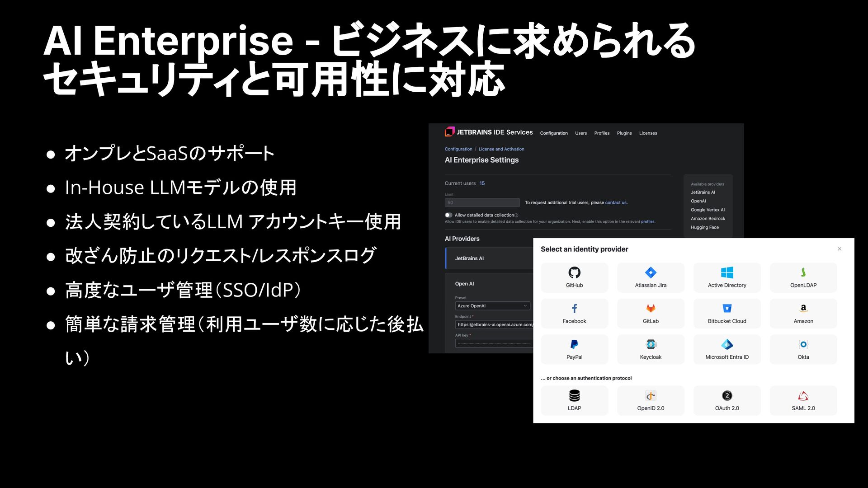The image size is (868, 488).
Task: Pick the Active Directory Windows icon
Action: pos(727,272)
